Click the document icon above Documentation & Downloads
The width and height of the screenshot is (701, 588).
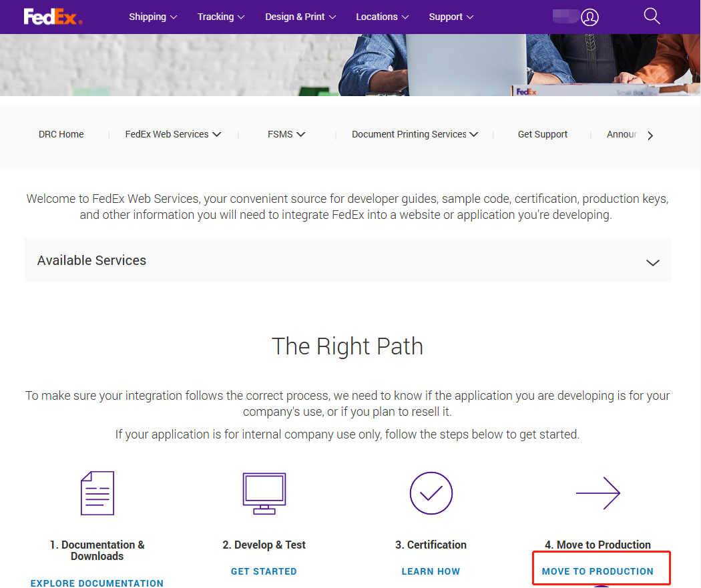click(97, 493)
